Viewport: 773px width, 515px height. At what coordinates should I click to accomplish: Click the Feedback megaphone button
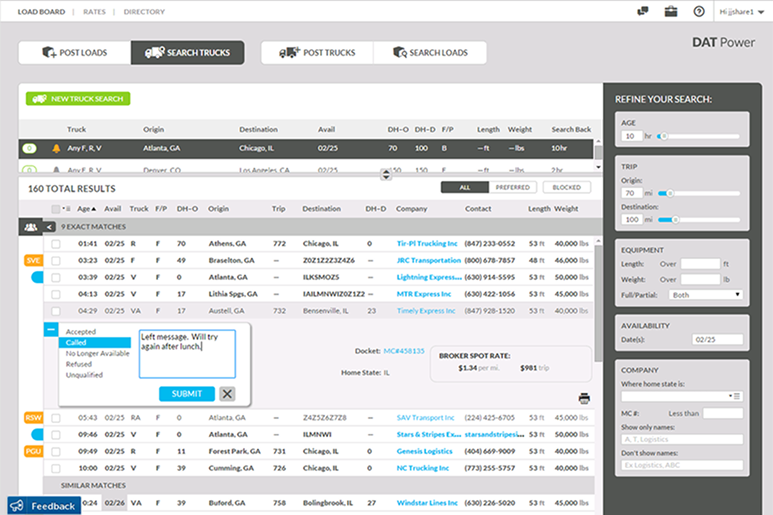pyautogui.click(x=44, y=506)
